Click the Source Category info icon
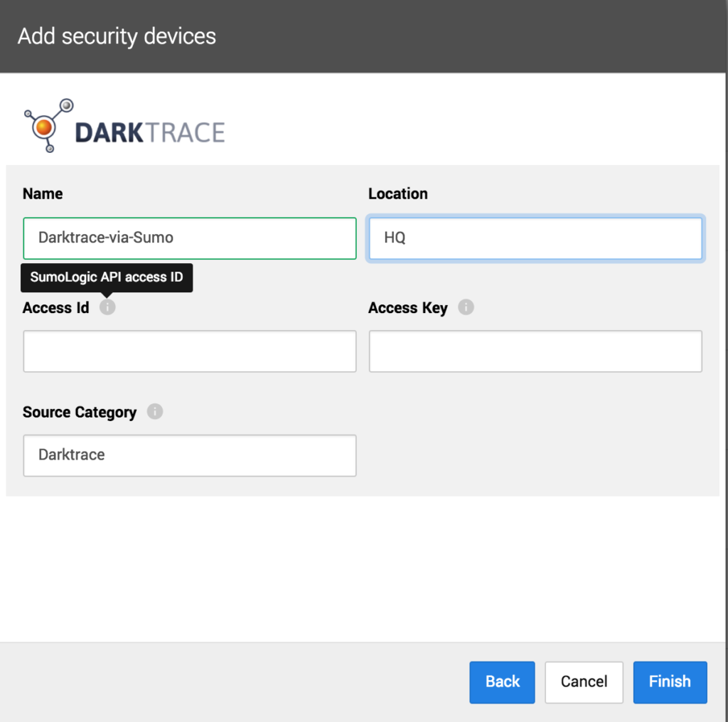Screen dimensions: 728x722 coord(154,411)
